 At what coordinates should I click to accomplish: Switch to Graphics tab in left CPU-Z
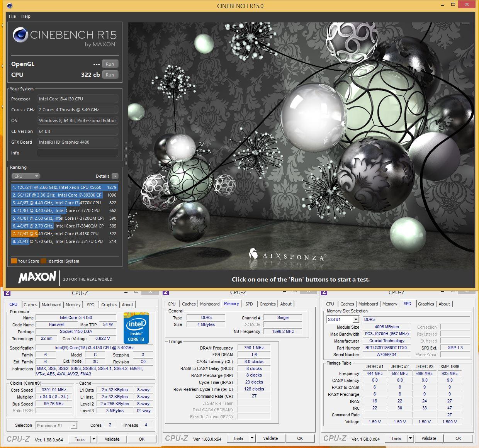click(x=109, y=305)
